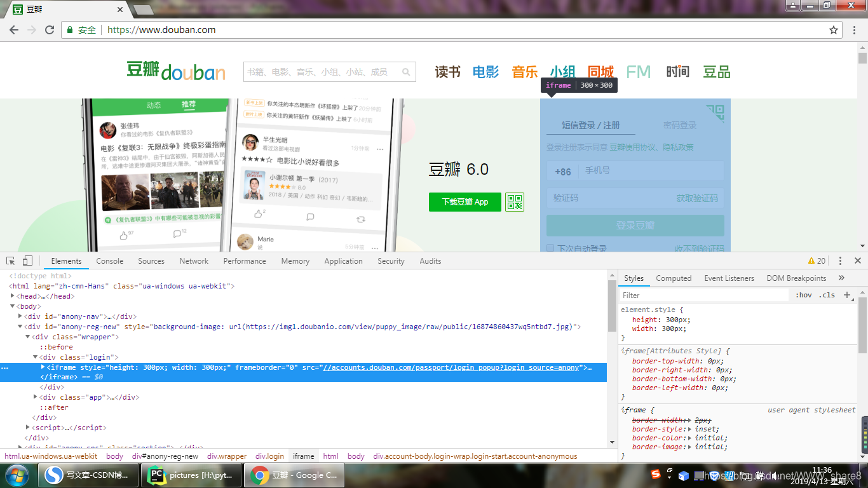Screen dimensions: 868x488
Task: Expand the border-style shorthand value triangle
Action: [x=690, y=429]
